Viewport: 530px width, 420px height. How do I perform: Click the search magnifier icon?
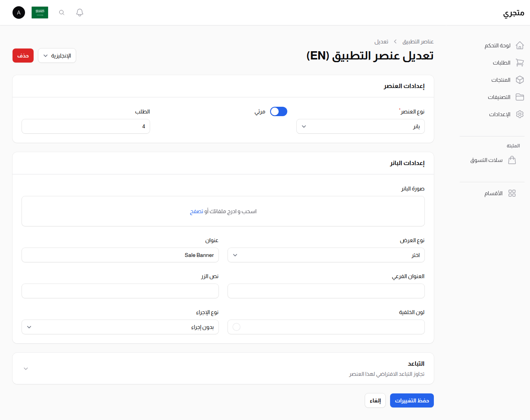click(x=61, y=12)
